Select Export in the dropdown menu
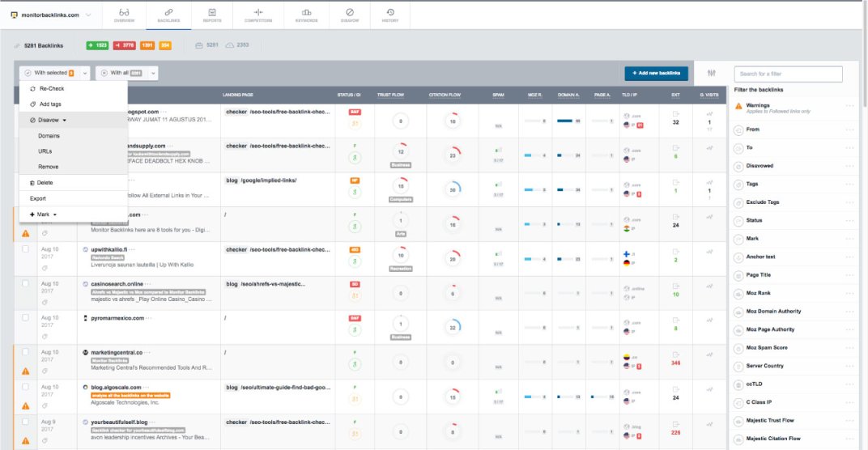868x450 pixels. 38,198
